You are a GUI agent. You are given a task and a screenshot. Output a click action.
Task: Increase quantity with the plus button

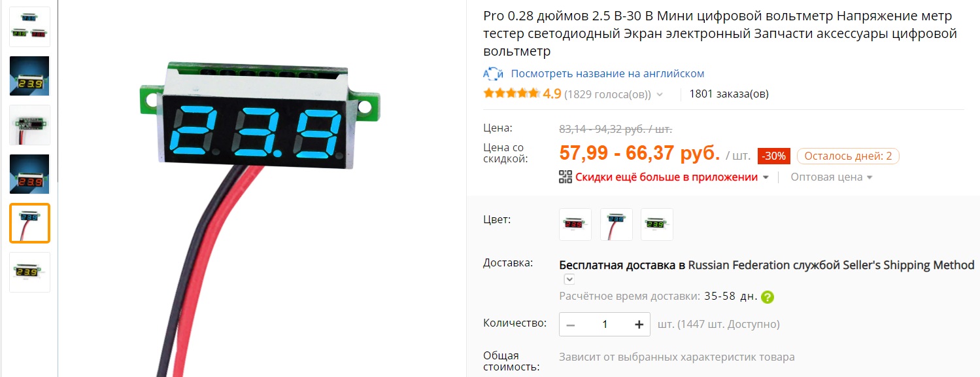point(639,324)
